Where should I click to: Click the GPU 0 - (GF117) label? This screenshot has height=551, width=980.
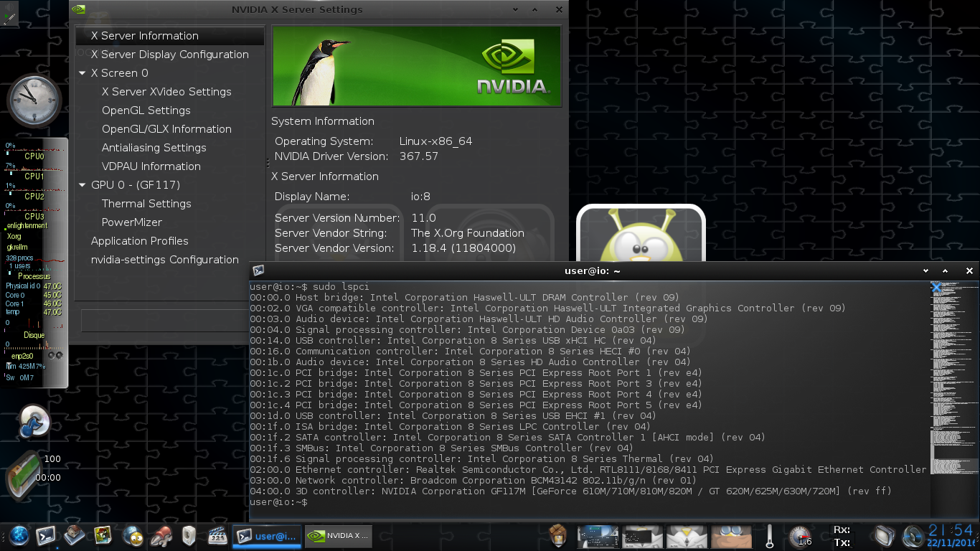click(x=136, y=185)
